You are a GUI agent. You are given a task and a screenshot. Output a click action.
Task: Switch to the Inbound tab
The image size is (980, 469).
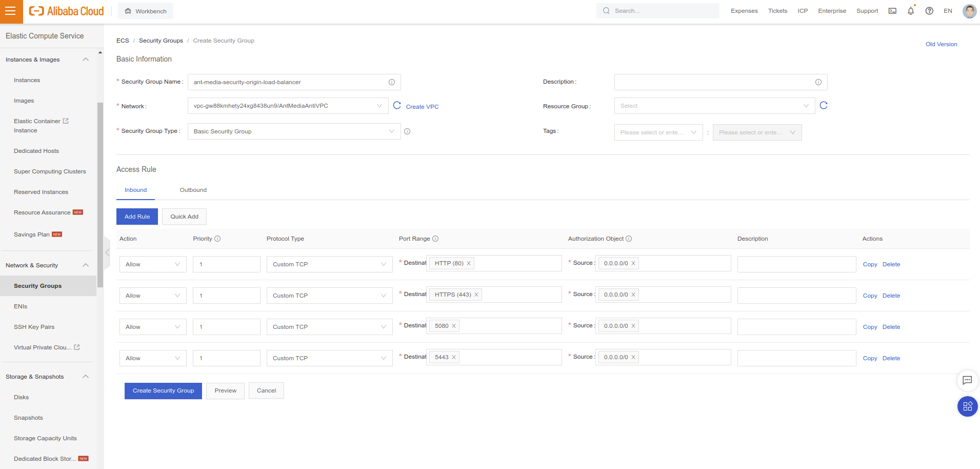(136, 190)
